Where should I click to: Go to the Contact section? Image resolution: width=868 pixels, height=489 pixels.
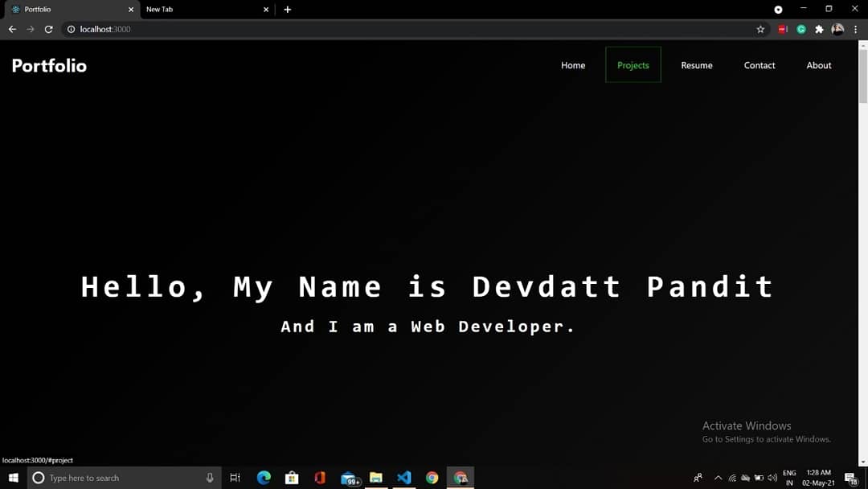(x=759, y=65)
